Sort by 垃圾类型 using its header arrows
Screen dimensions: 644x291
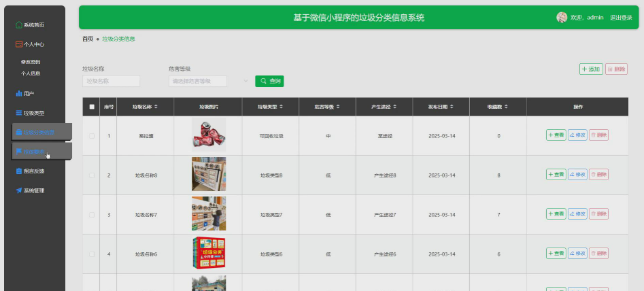tap(282, 107)
